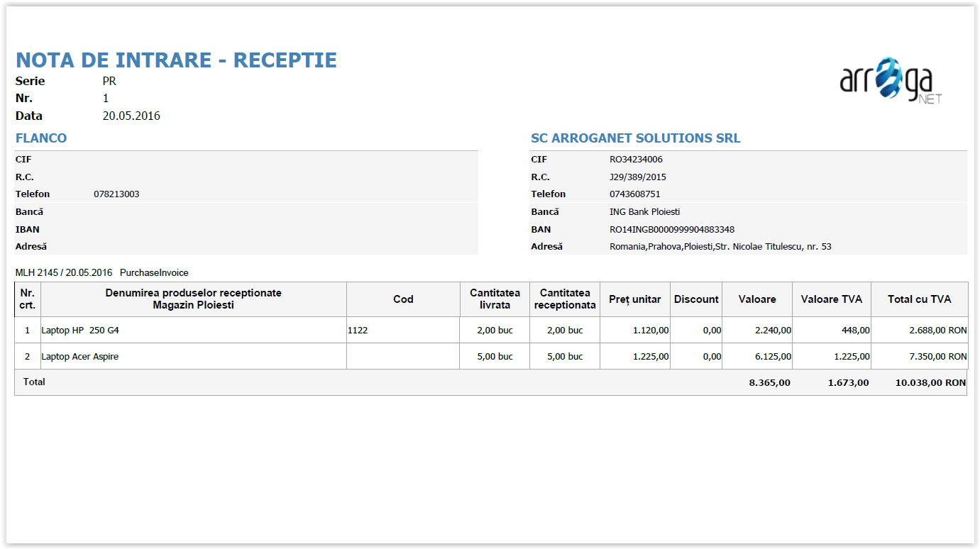Click unit price 1.225,00 in Preț unitar column

pos(651,357)
